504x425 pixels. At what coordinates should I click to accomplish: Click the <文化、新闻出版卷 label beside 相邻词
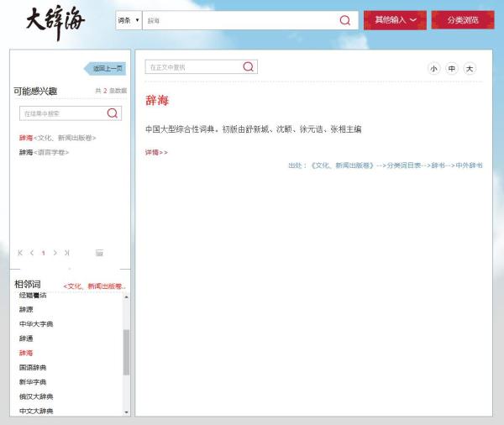coord(94,286)
